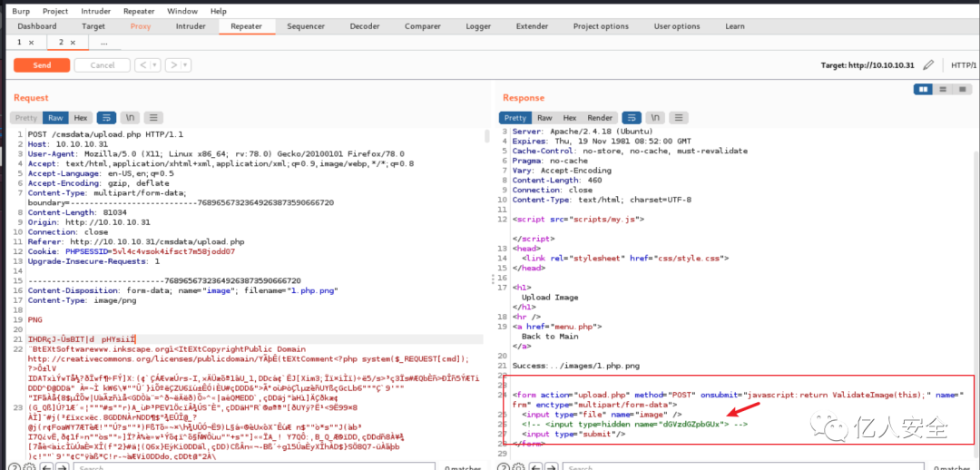The width and height of the screenshot is (980, 470).
Task: Show non-printable characters in Request pane
Action: (130, 118)
